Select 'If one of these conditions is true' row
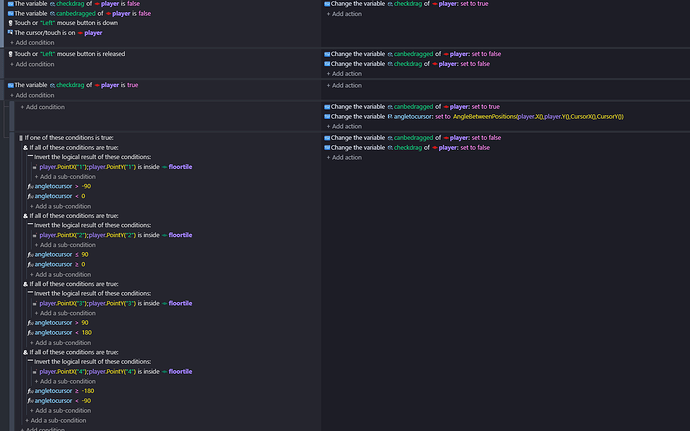This screenshot has width=690, height=431. (x=66, y=138)
